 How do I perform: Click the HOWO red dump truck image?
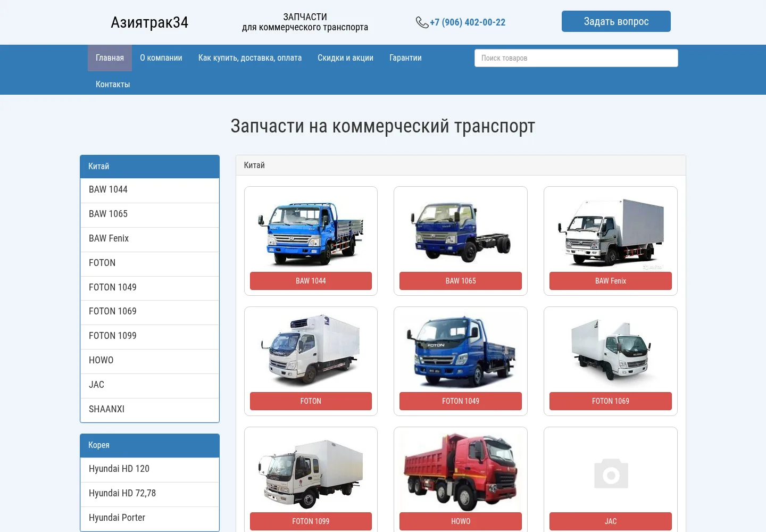[x=461, y=471]
